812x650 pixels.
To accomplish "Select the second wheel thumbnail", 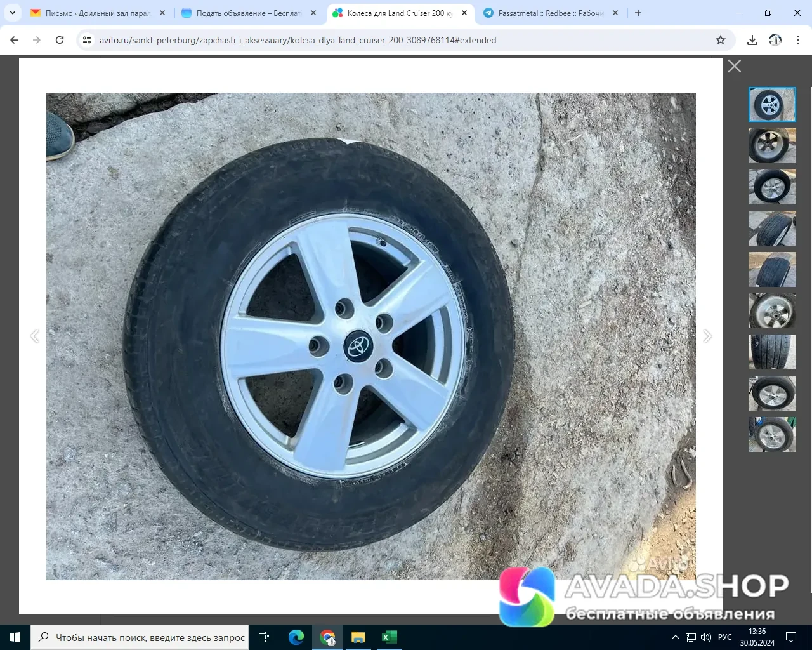I will pos(772,145).
